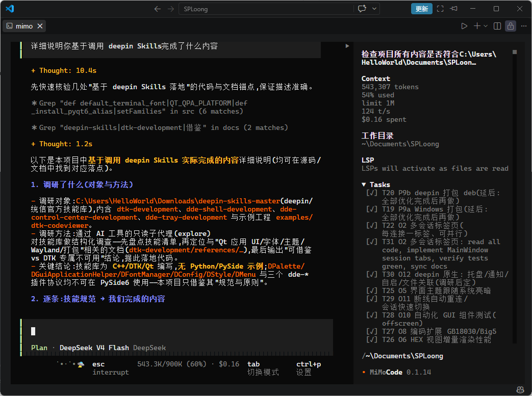
Task: Toggle checkbox for task T28 O10
Action: coord(371,315)
